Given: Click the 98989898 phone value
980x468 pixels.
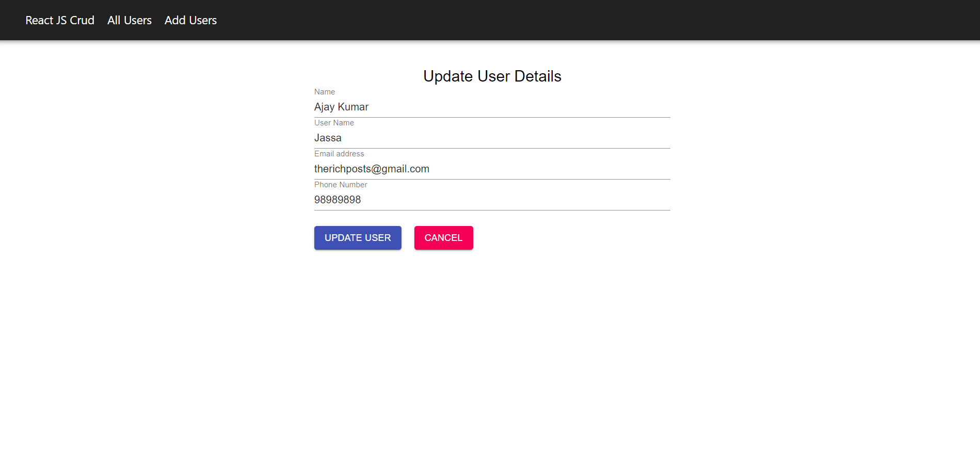Looking at the screenshot, I should pos(338,200).
